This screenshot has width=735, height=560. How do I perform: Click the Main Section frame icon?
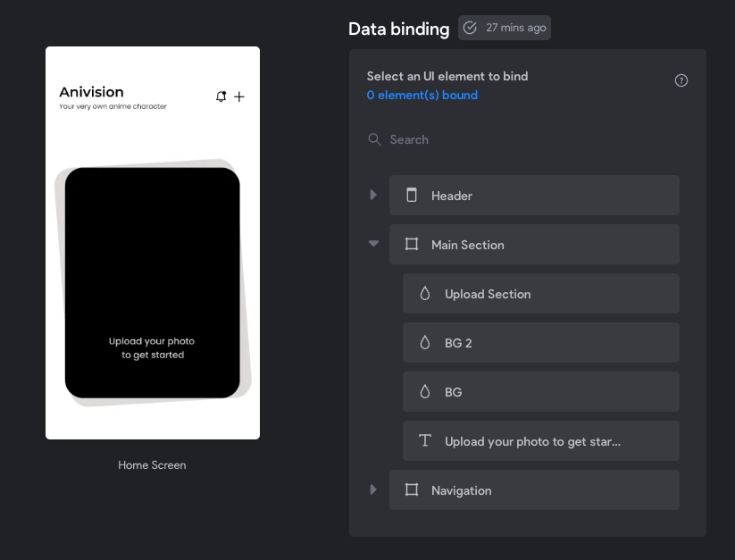412,244
